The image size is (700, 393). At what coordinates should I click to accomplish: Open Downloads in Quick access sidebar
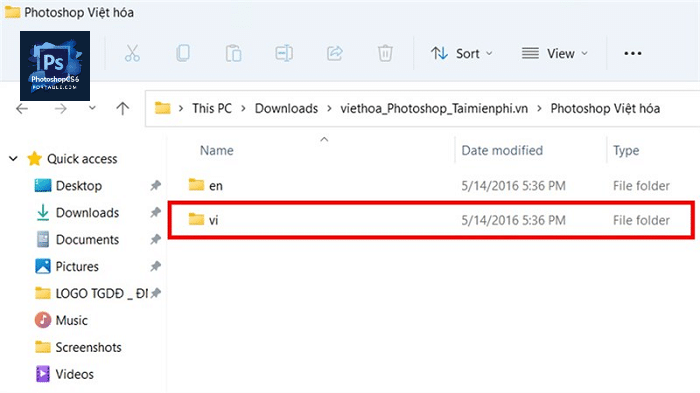pyautogui.click(x=87, y=213)
